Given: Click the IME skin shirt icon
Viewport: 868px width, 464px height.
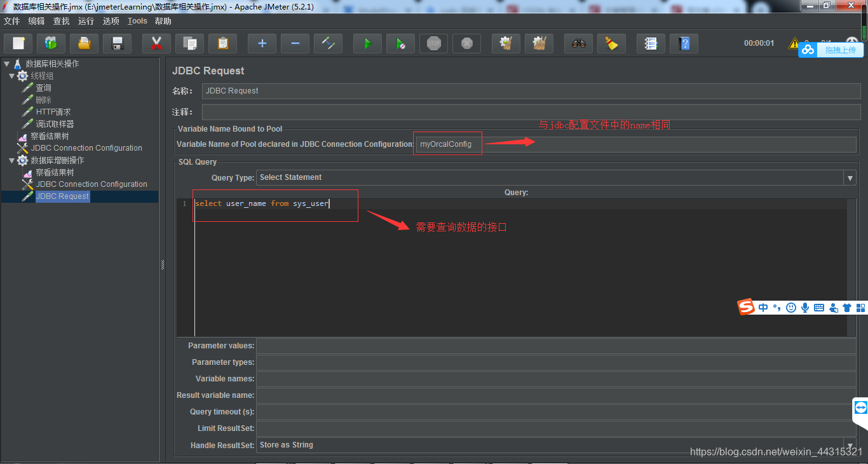Looking at the screenshot, I should 847,308.
